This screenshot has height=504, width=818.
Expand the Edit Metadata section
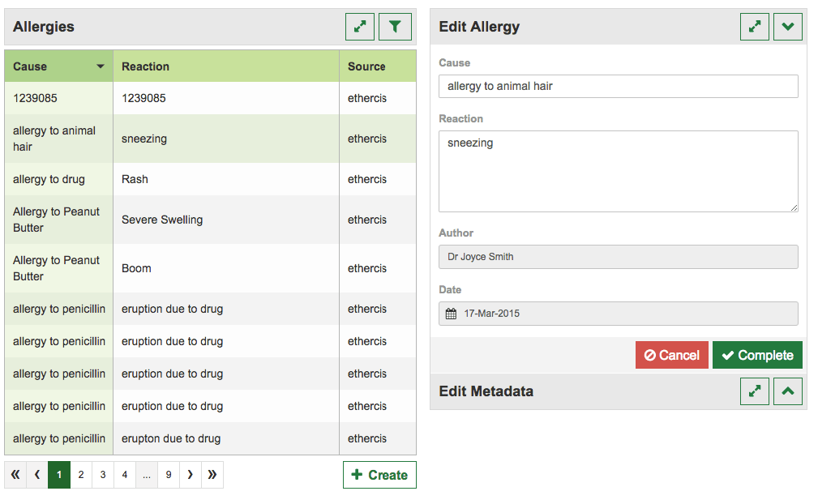click(788, 391)
